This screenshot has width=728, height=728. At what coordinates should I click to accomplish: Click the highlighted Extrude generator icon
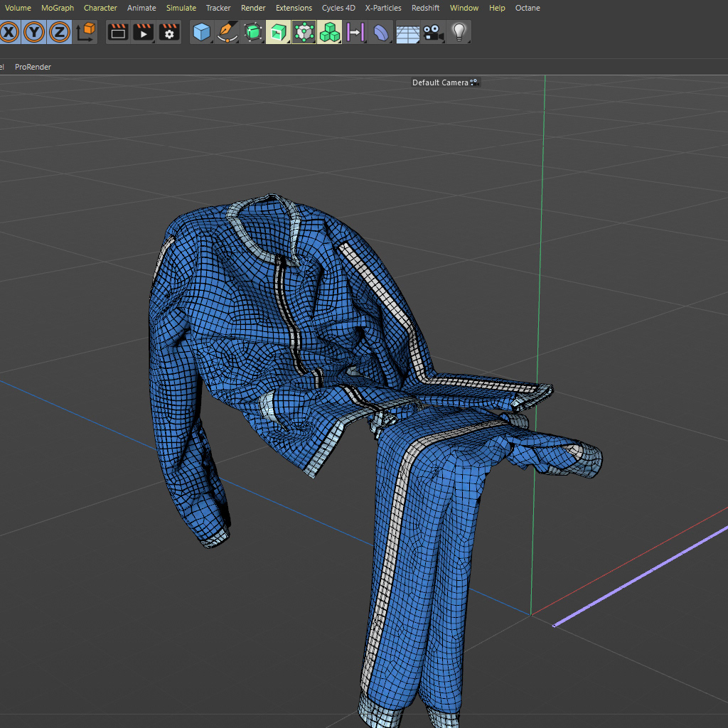point(278,32)
